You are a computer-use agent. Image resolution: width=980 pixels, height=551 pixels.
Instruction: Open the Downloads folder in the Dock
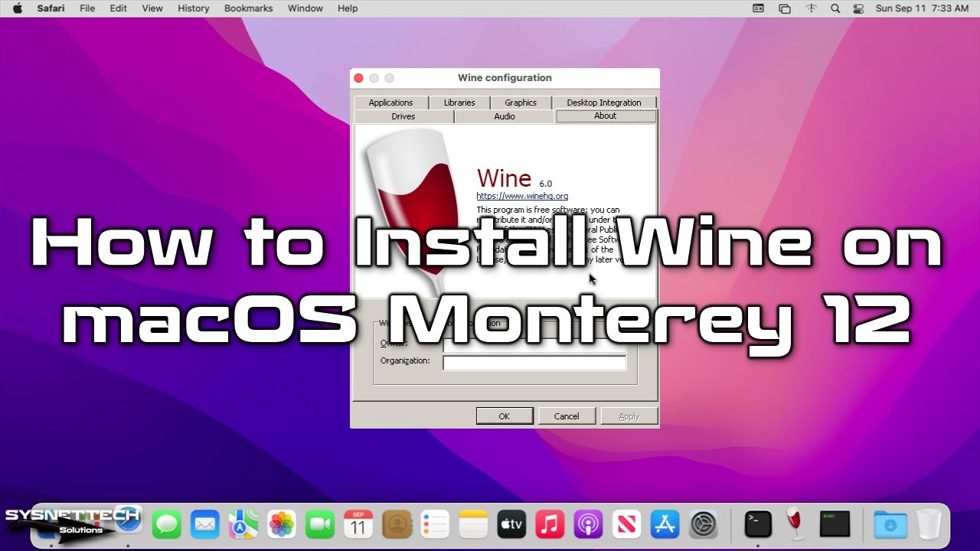890,524
